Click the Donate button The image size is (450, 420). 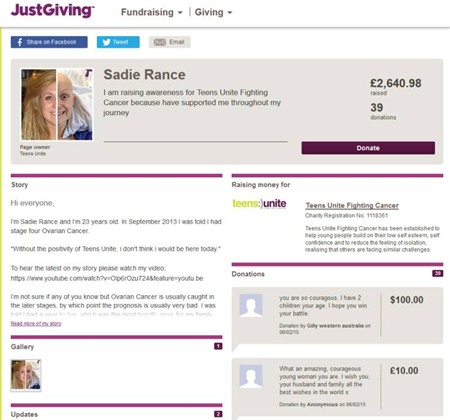click(x=368, y=148)
